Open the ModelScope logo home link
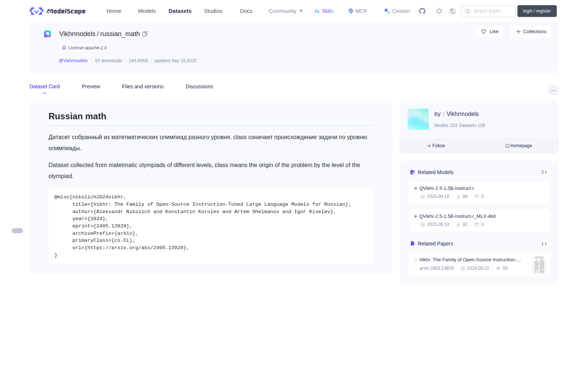Viewport: 588px width, 368px height. coord(58,11)
